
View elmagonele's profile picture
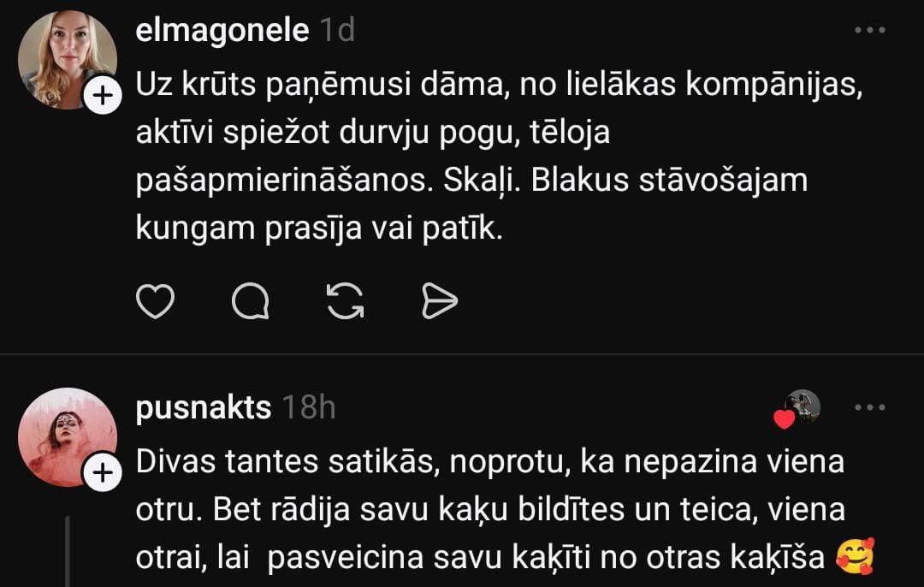67,60
